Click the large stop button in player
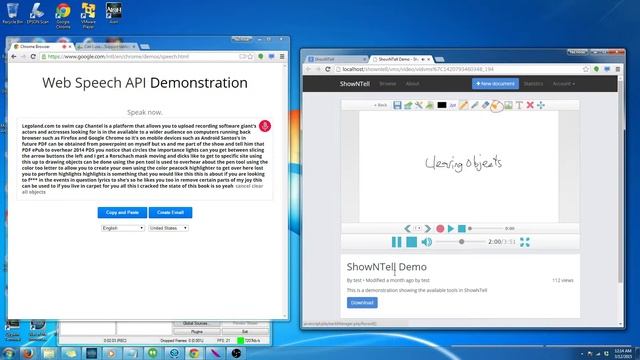Image resolution: width=640 pixels, height=360 pixels. tap(411, 242)
